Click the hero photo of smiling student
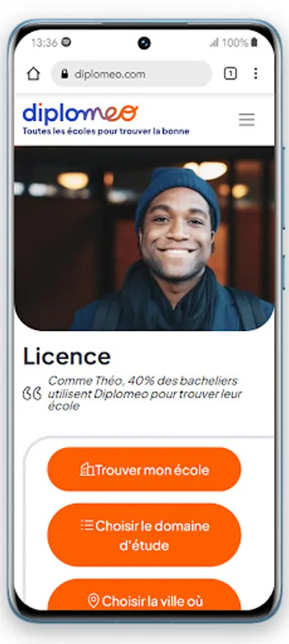 (144, 238)
